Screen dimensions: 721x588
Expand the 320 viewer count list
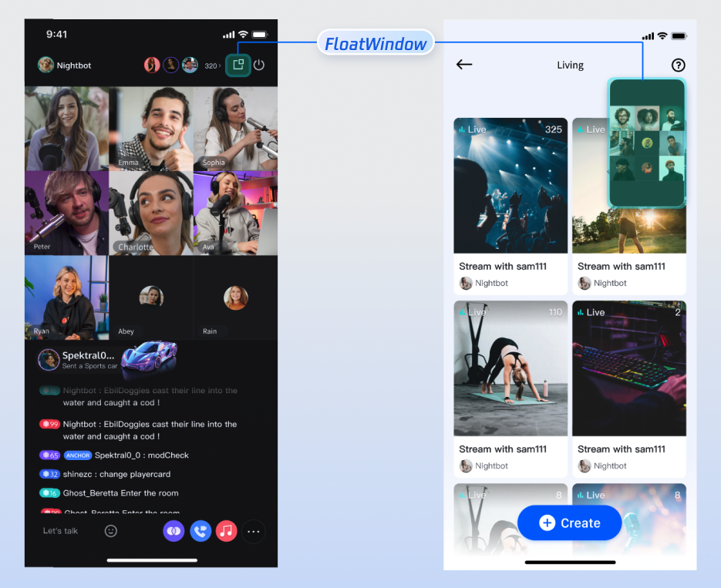tap(212, 66)
